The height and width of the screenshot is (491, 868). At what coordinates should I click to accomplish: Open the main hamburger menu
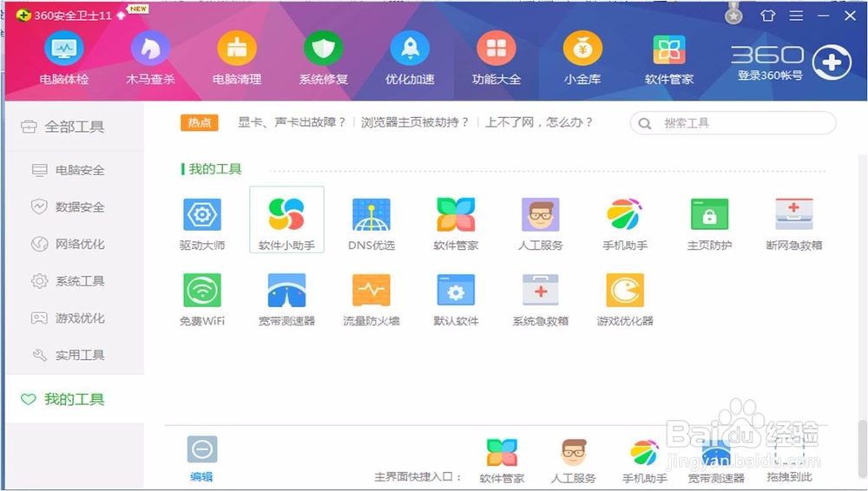(796, 16)
